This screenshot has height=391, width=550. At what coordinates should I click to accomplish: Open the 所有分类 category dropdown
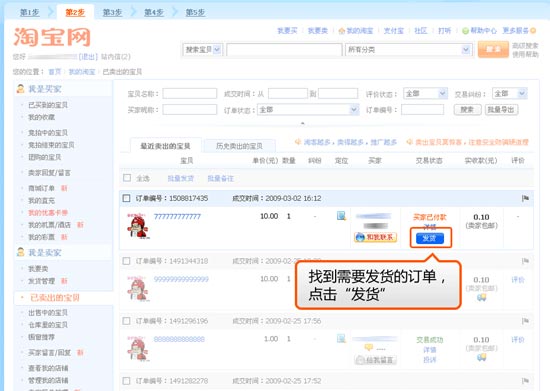tap(409, 50)
